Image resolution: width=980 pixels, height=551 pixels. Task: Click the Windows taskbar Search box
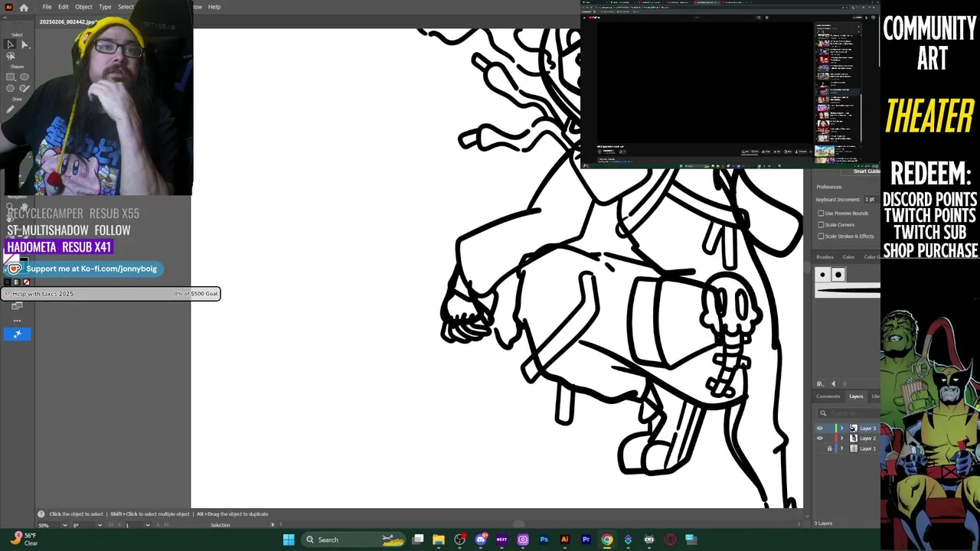[x=353, y=540]
